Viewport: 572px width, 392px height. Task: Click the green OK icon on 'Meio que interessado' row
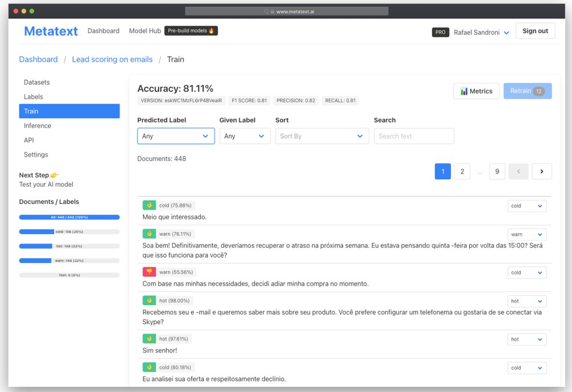click(x=149, y=205)
